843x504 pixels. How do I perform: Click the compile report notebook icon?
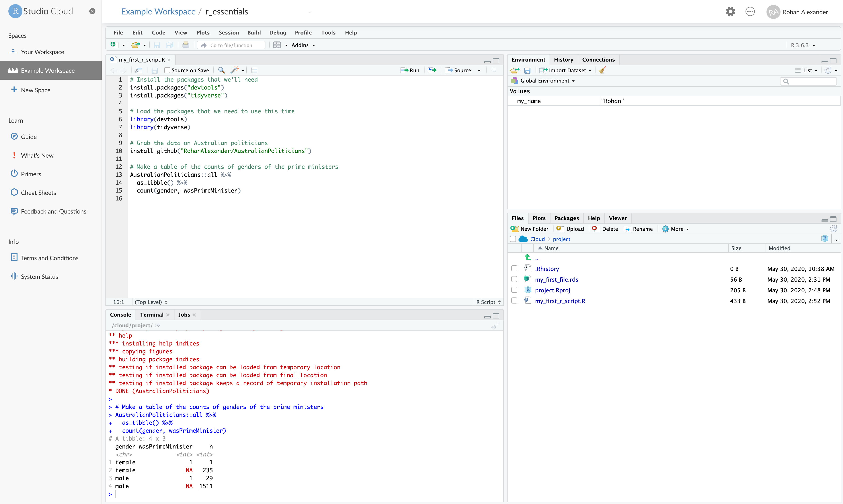[x=254, y=70]
